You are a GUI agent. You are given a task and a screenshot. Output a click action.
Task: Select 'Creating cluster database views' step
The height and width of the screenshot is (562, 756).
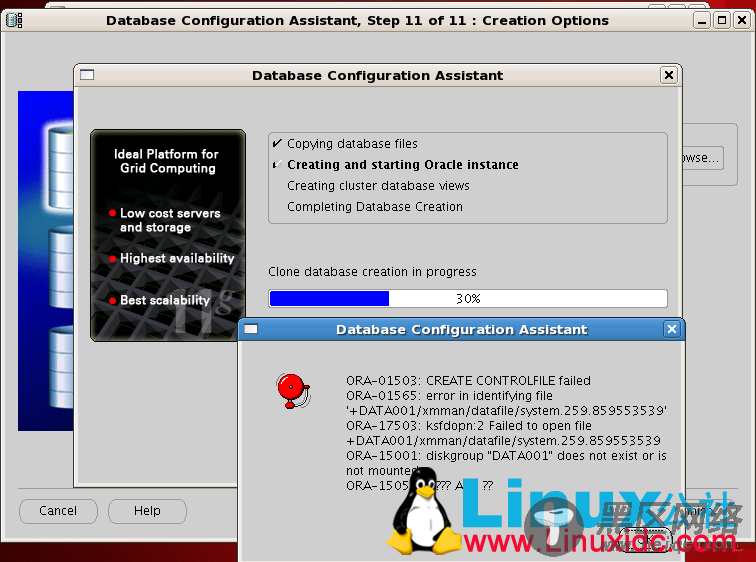(378, 186)
